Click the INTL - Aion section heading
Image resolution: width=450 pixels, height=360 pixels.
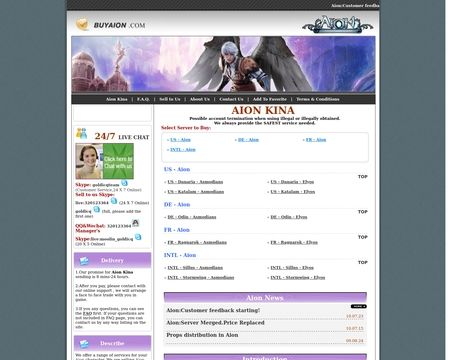(x=180, y=255)
